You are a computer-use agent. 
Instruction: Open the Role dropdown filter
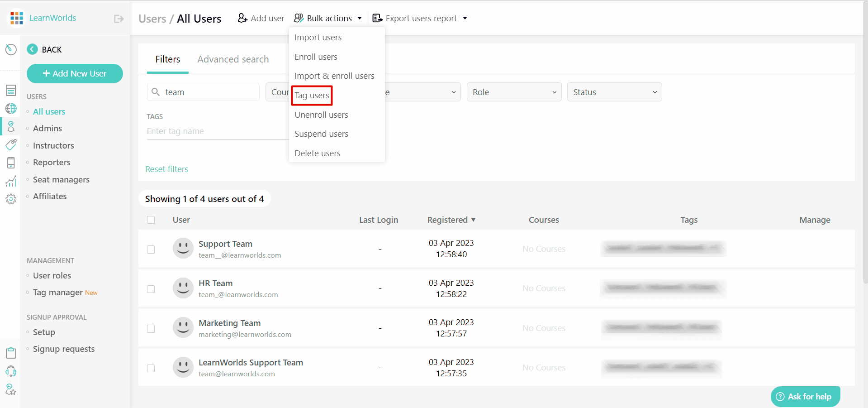[514, 92]
